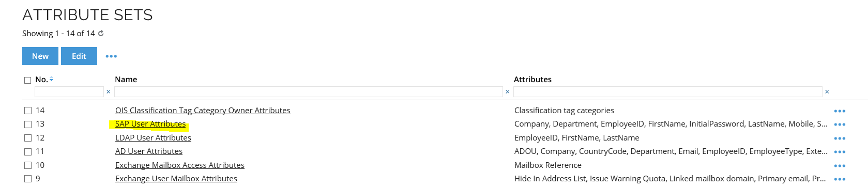The width and height of the screenshot is (868, 187).
Task: Focus the Name filter input field
Action: click(x=309, y=91)
